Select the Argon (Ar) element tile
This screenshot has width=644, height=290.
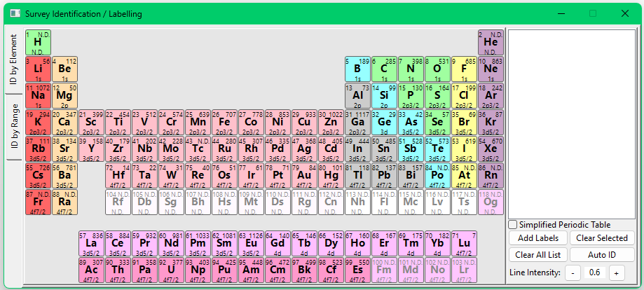[491, 96]
